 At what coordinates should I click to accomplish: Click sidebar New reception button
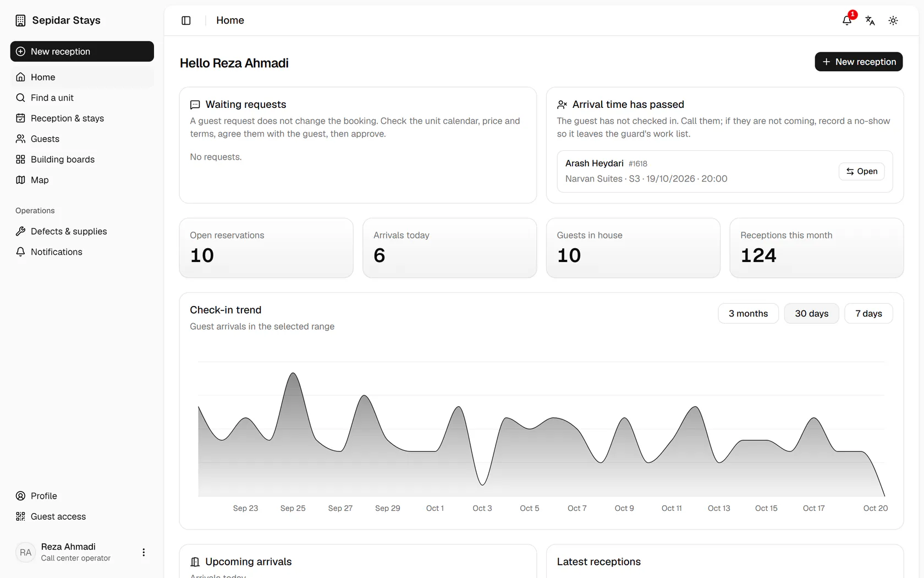(82, 51)
